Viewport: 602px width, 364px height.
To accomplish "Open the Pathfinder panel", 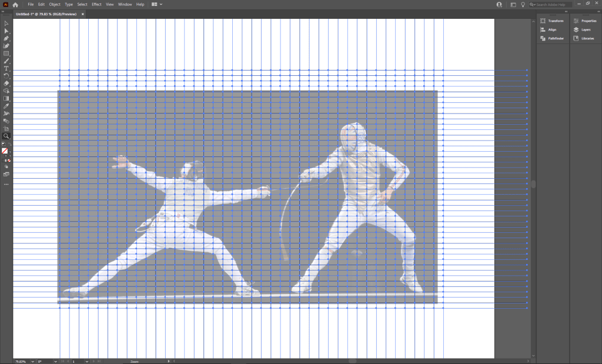I will (552, 38).
